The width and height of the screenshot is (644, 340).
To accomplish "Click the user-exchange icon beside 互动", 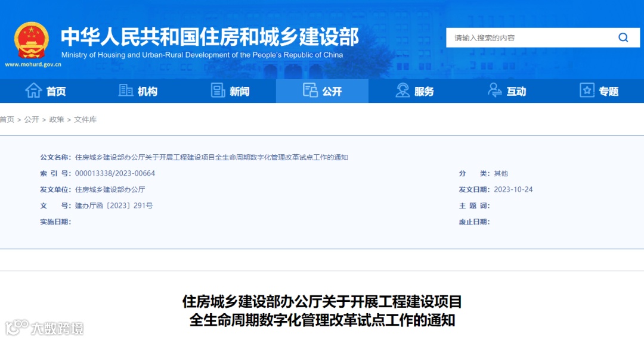I will (x=494, y=91).
